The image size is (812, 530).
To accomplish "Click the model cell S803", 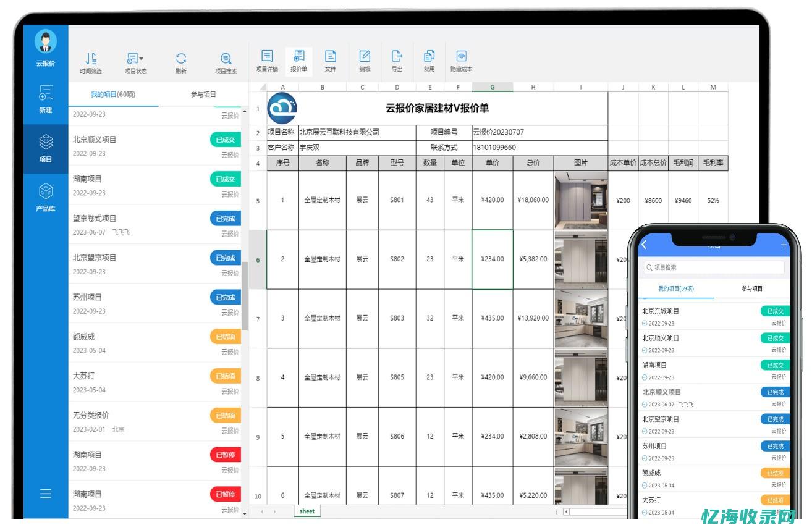I will 397,318.
